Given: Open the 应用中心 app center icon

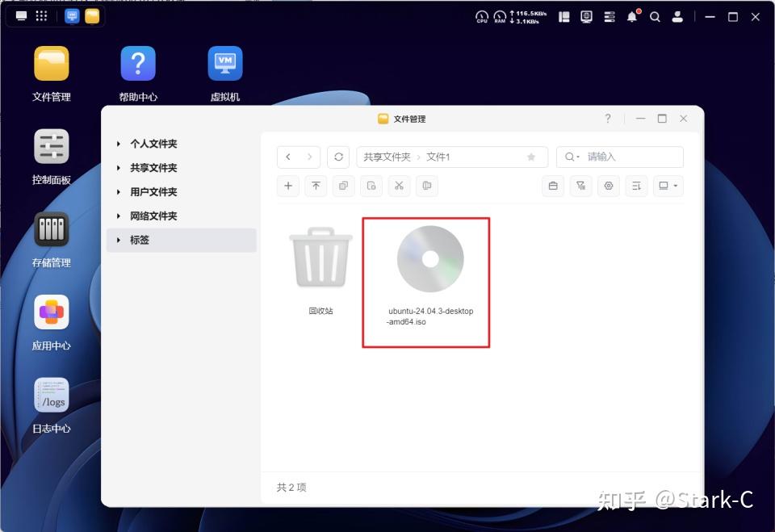Looking at the screenshot, I should tap(52, 312).
